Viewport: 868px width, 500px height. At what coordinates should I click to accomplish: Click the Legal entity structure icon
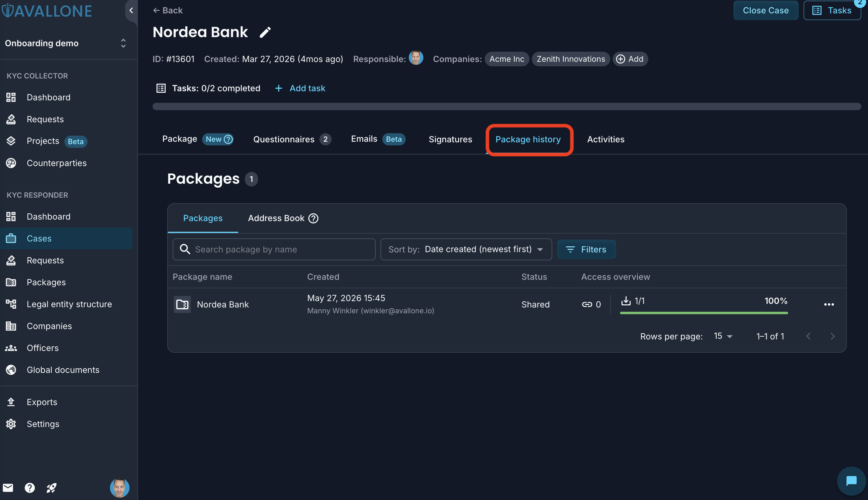click(x=11, y=304)
